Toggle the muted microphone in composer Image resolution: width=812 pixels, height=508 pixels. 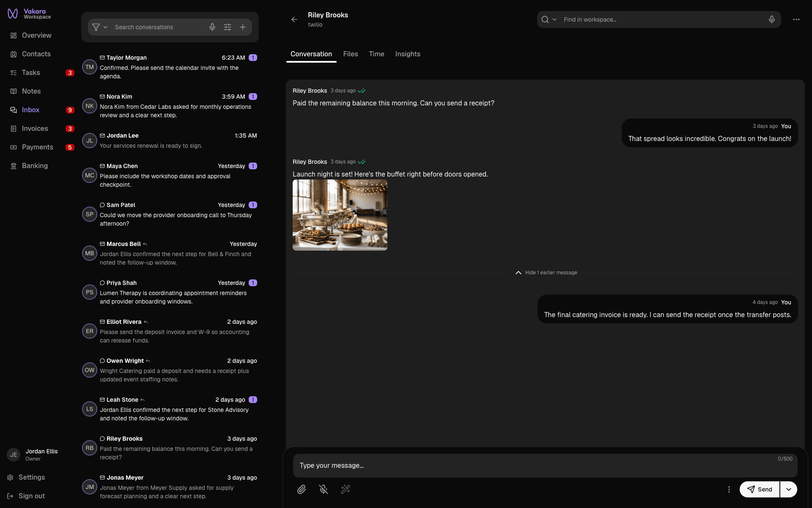click(324, 489)
